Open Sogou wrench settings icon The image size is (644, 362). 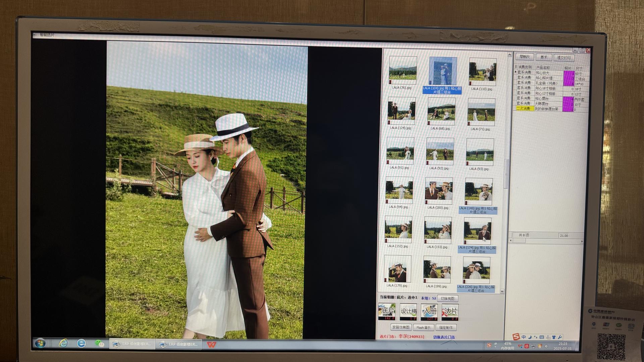[x=560, y=337]
